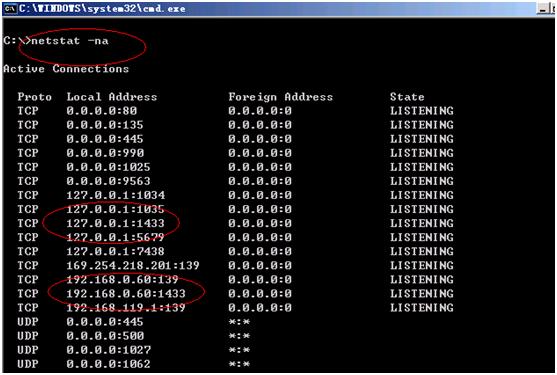Image resolution: width=557 pixels, height=375 pixels.
Task: Click the State column header
Action: (407, 97)
